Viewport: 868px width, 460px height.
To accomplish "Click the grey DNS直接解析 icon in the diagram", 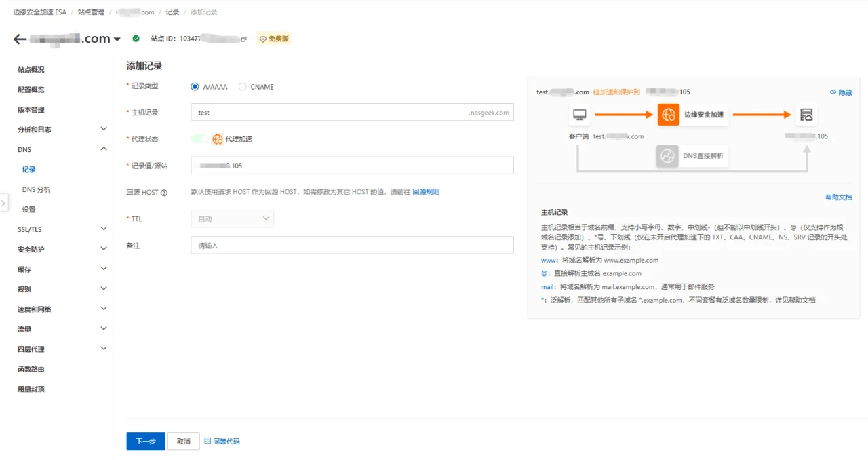I will point(667,156).
